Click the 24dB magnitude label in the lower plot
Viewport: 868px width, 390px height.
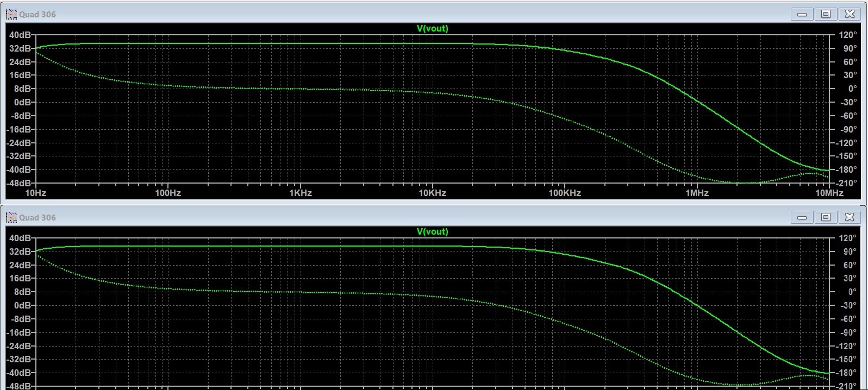20,265
